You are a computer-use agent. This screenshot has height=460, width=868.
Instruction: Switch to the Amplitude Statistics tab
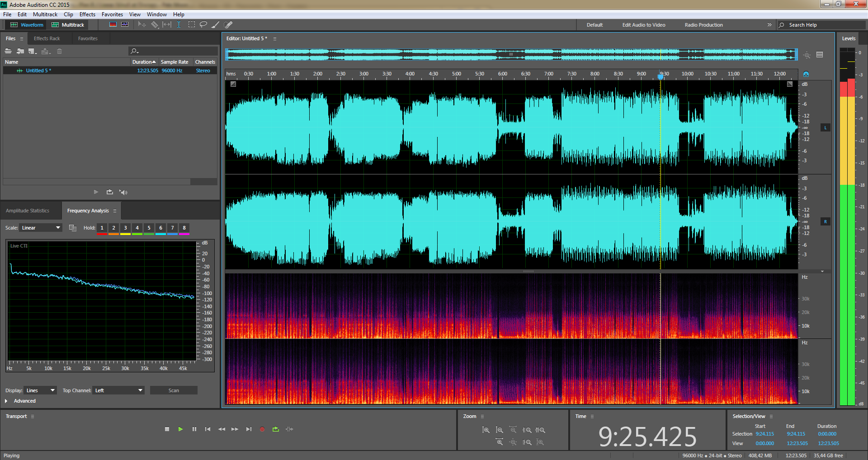(28, 211)
